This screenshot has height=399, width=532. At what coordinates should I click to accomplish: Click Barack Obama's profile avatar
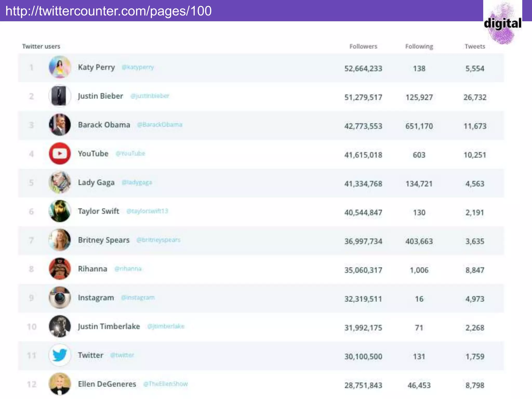click(60, 125)
